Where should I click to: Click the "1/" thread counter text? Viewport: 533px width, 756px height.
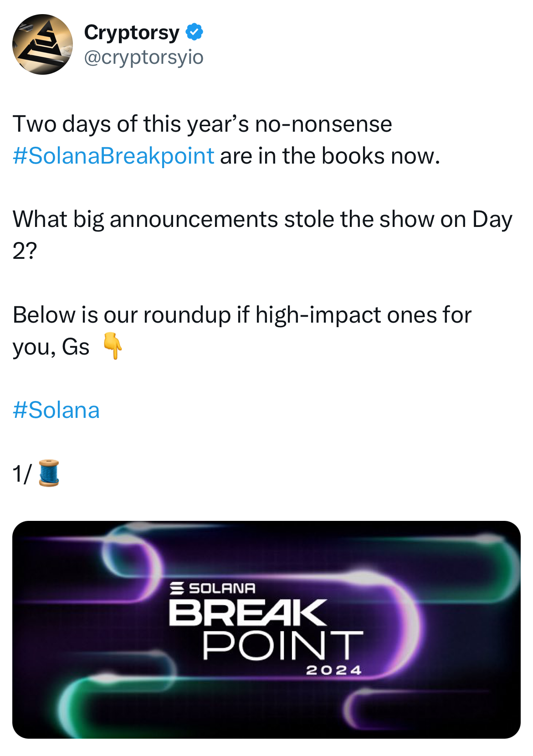pos(22,474)
